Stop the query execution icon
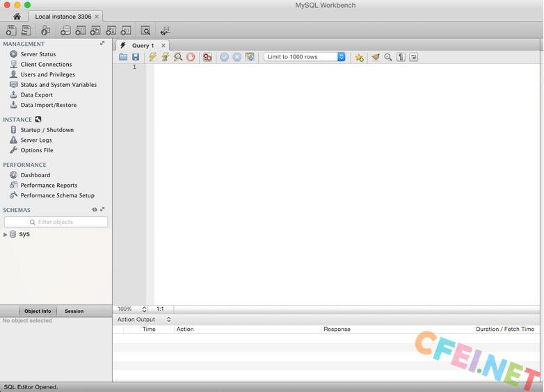The width and height of the screenshot is (544, 392). tap(191, 57)
